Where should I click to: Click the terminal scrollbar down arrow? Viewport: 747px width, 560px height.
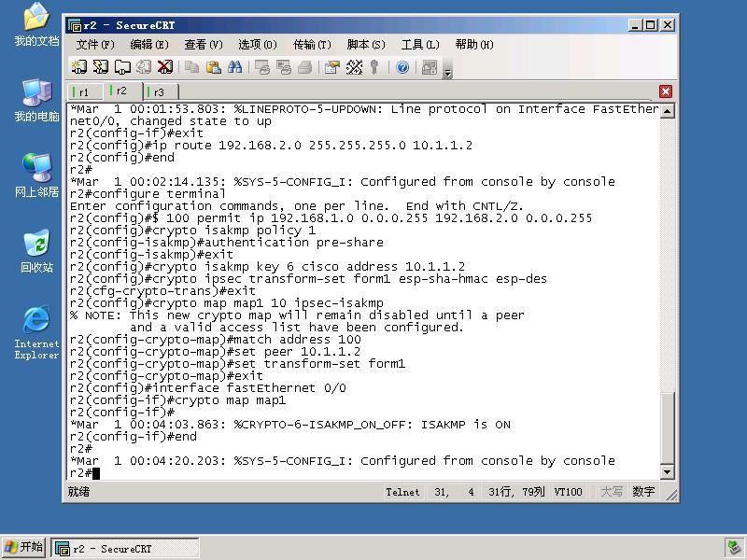coord(667,472)
